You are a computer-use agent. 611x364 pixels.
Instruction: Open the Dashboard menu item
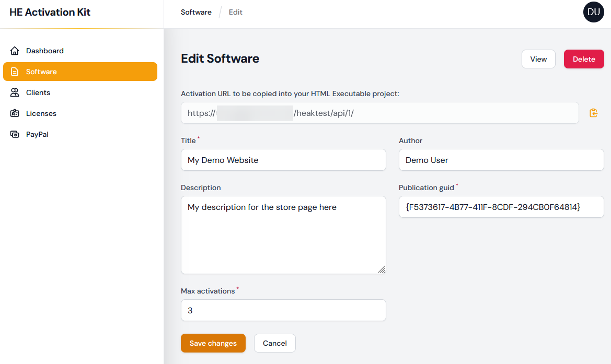45,51
